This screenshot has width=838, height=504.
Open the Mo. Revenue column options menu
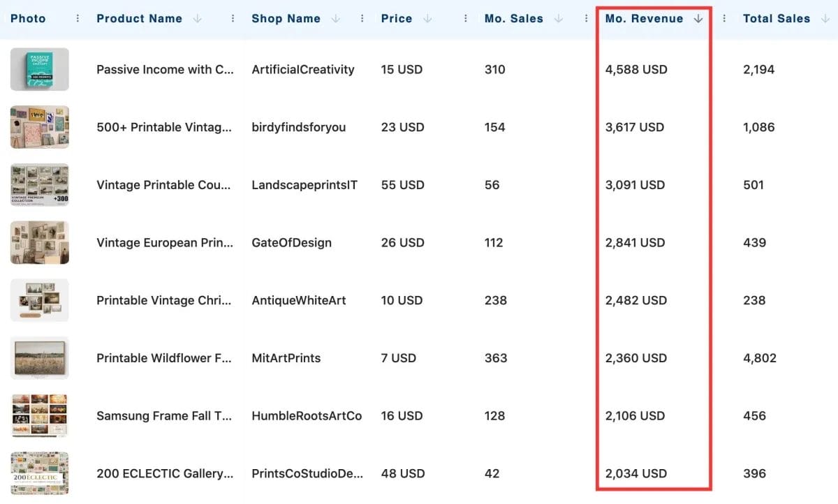pyautogui.click(x=723, y=18)
